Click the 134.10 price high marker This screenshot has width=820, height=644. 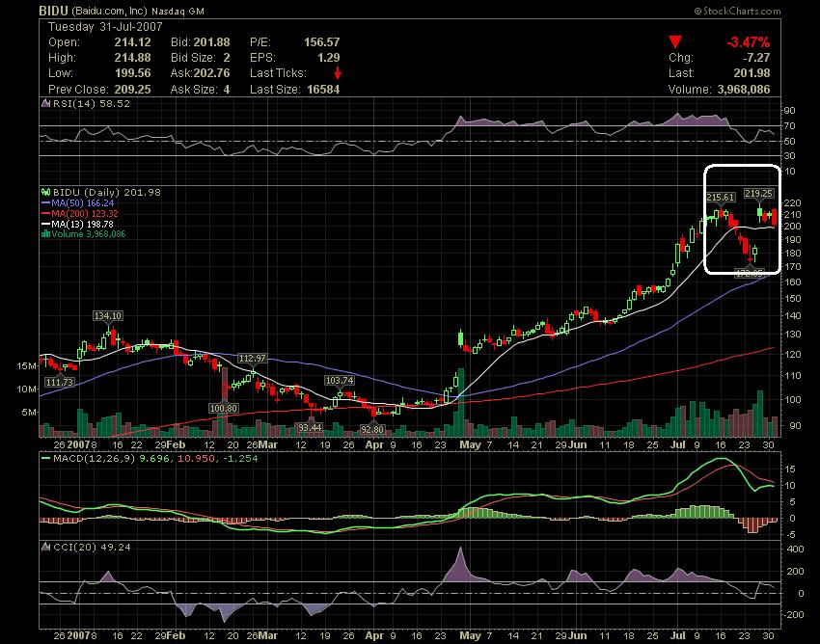[x=108, y=315]
